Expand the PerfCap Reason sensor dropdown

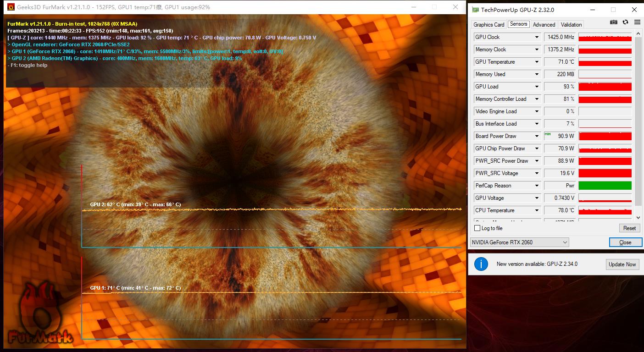click(x=537, y=186)
